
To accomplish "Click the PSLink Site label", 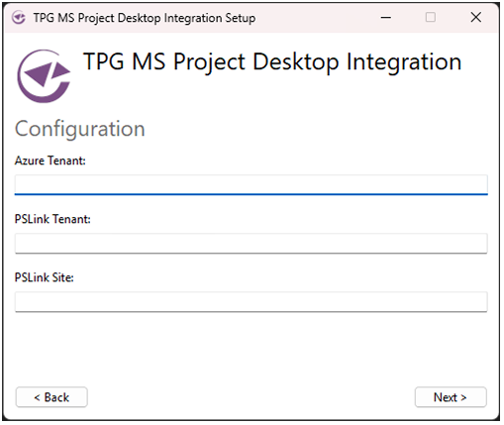I will click(x=45, y=277).
